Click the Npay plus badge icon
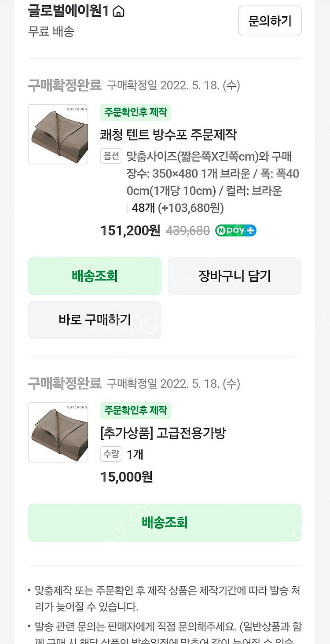The image size is (330, 644). (236, 231)
